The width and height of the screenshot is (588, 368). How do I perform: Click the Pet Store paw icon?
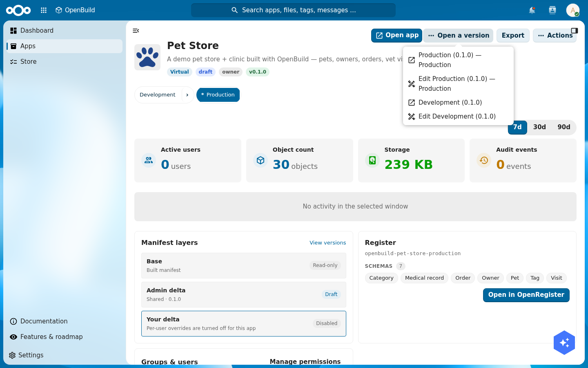pyautogui.click(x=147, y=57)
